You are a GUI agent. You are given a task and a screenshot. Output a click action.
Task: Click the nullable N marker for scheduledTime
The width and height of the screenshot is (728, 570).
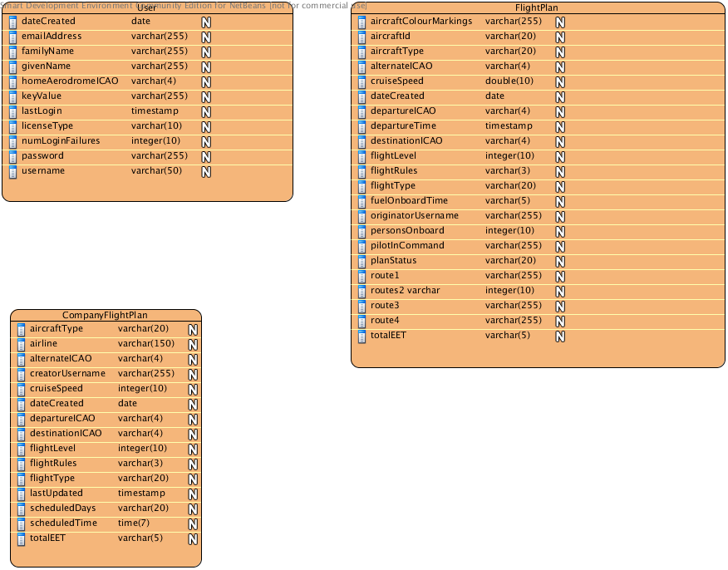click(193, 523)
